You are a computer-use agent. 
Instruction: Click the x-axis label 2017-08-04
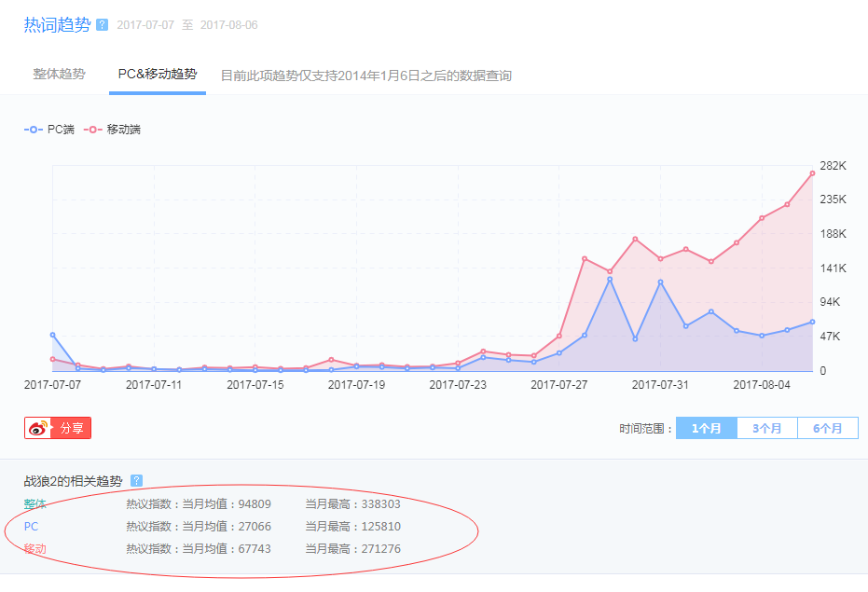click(x=762, y=384)
